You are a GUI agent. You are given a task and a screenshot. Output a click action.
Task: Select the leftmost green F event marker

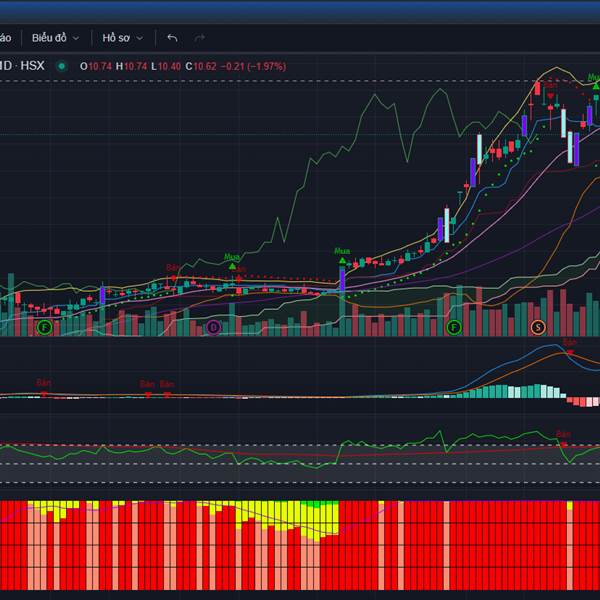43,327
